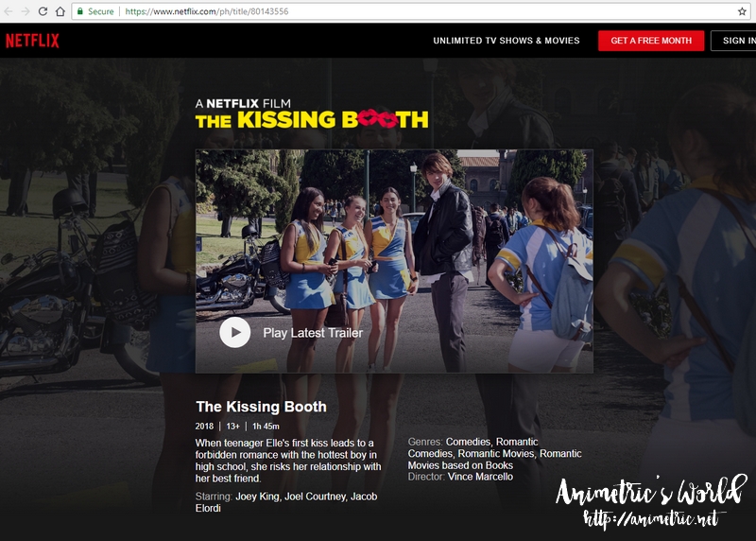Open the Comedies genre link

click(468, 442)
